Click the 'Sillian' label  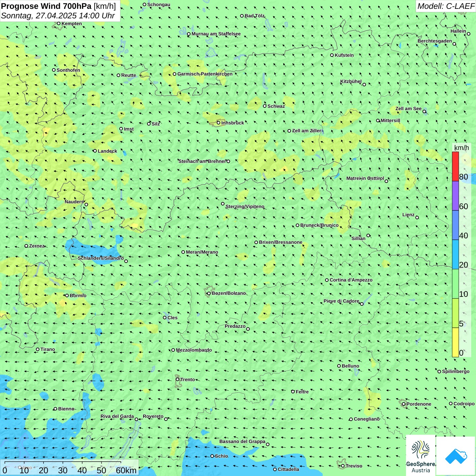point(358,238)
